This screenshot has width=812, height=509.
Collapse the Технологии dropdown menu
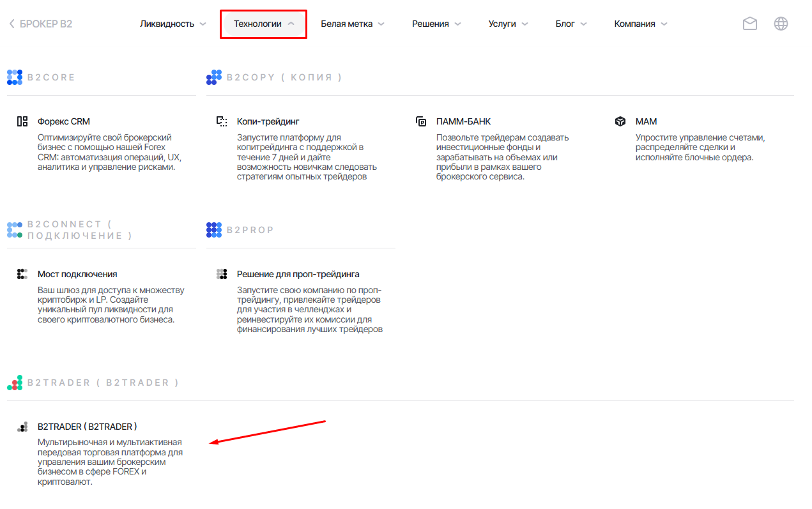(264, 24)
